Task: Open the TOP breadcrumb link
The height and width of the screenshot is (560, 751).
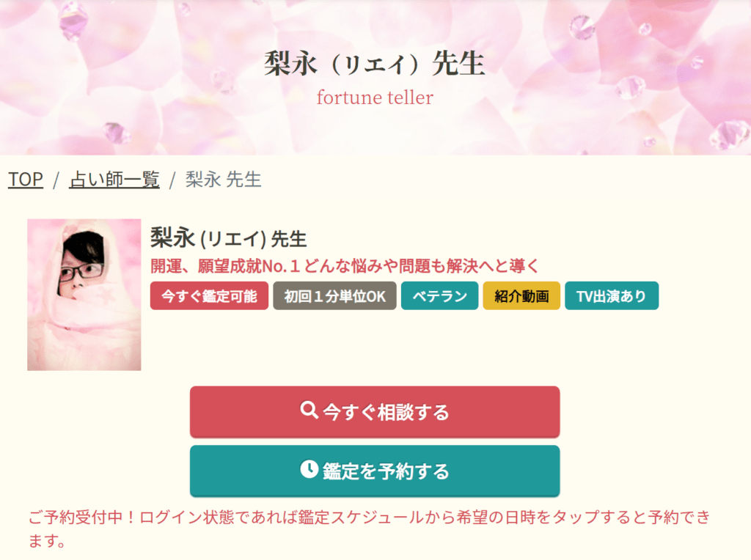Action: click(24, 179)
